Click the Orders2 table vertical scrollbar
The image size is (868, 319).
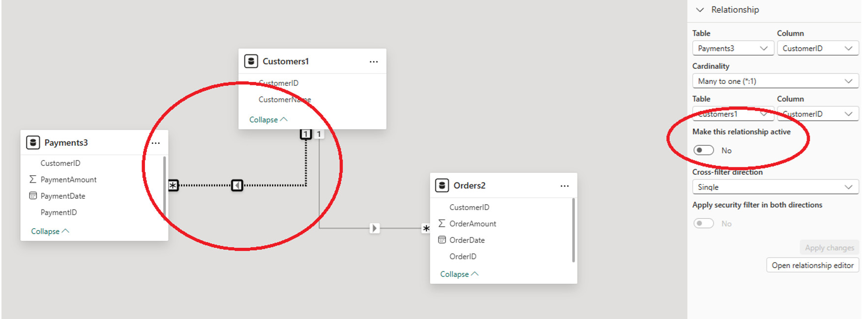pos(573,230)
